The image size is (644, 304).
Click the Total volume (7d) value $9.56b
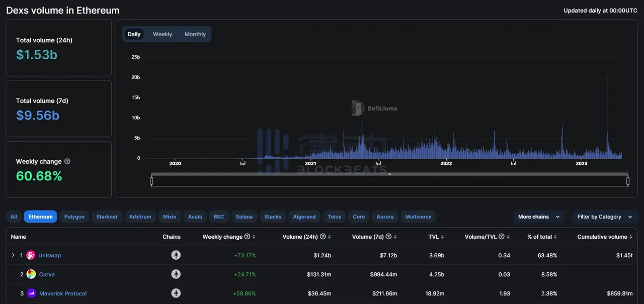coord(38,116)
